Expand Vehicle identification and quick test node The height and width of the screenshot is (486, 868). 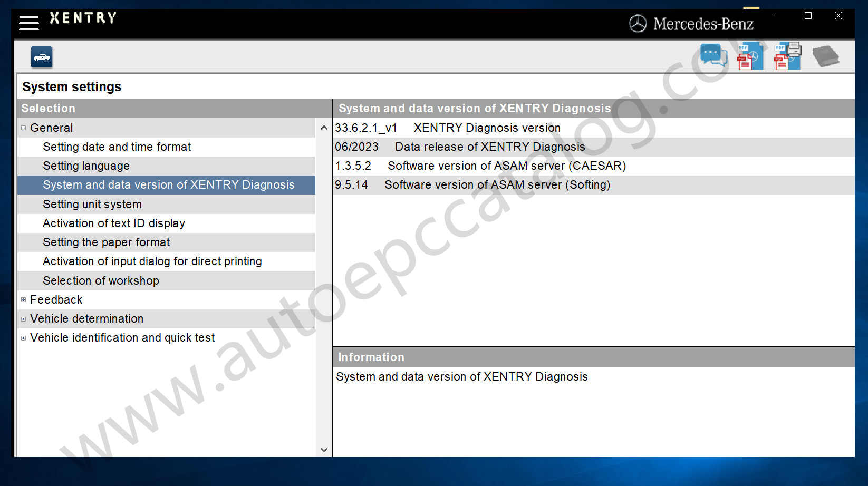(x=23, y=338)
